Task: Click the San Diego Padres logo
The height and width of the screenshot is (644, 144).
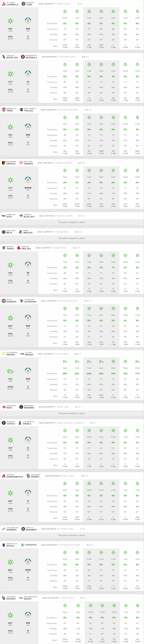Action: pos(28,476)
